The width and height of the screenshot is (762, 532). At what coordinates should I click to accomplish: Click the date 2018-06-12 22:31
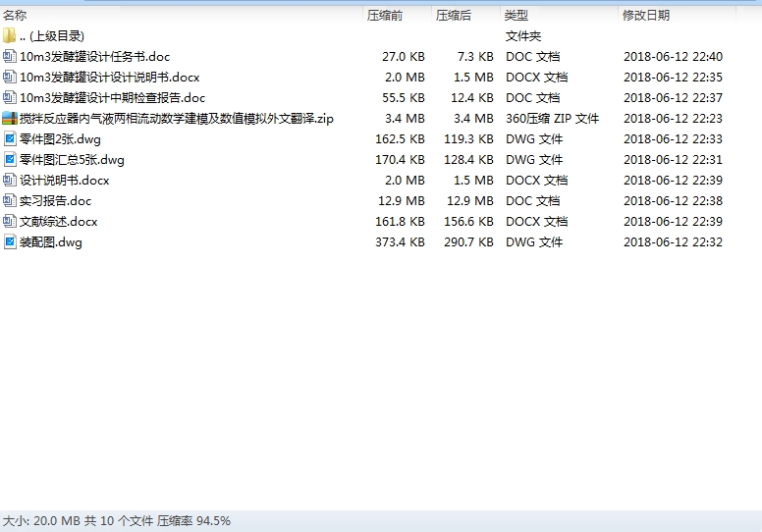point(673,159)
